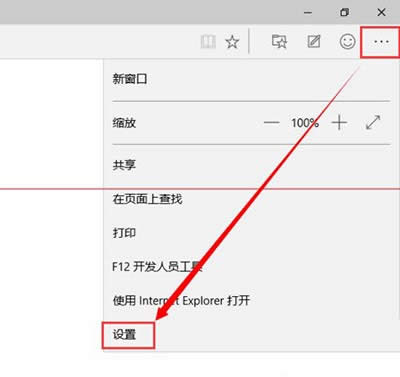400x377 pixels.
Task: Open the Reading view book icon
Action: [208, 42]
